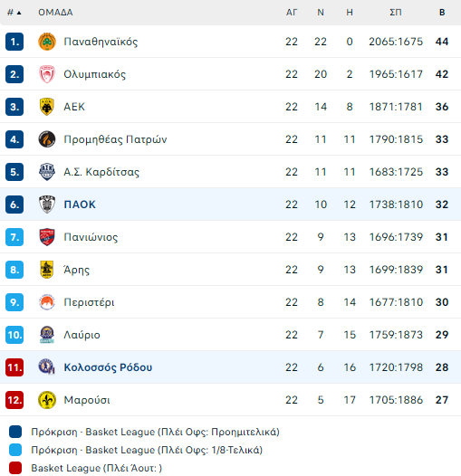
Task: Sort table by rank column arrow
Action: pyautogui.click(x=19, y=13)
